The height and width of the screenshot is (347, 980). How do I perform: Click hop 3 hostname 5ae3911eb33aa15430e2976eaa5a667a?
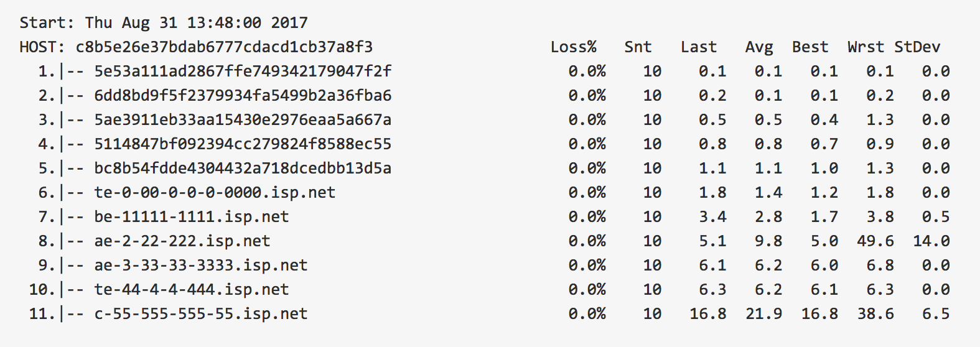pos(243,120)
